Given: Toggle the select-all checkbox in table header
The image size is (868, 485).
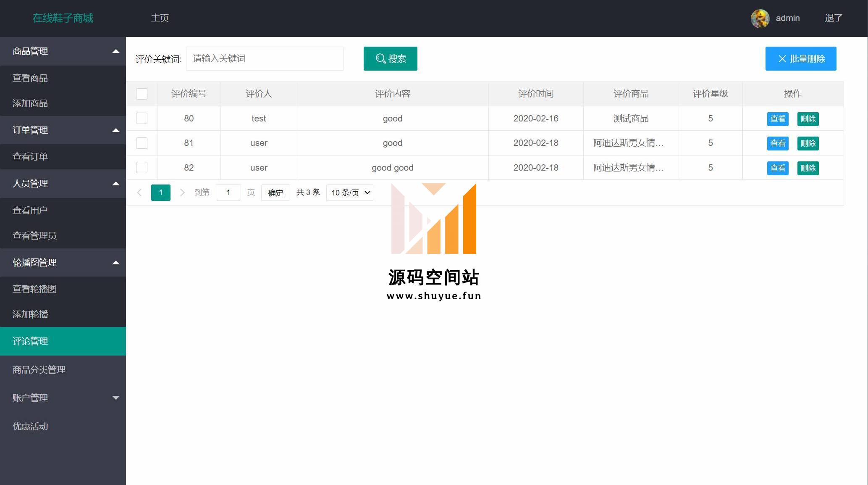Looking at the screenshot, I should click(142, 94).
